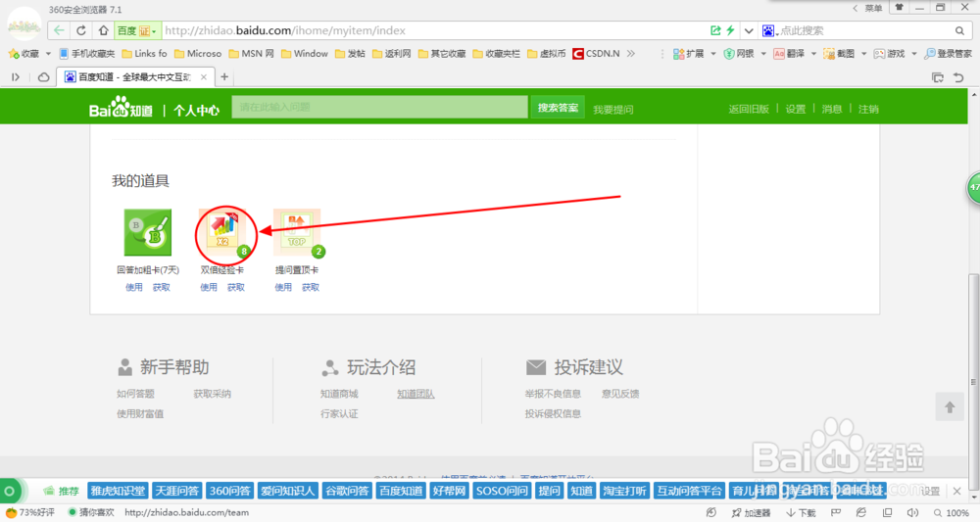Open the 网银 online banking tool
Viewport: 980px width, 522px height.
click(739, 54)
